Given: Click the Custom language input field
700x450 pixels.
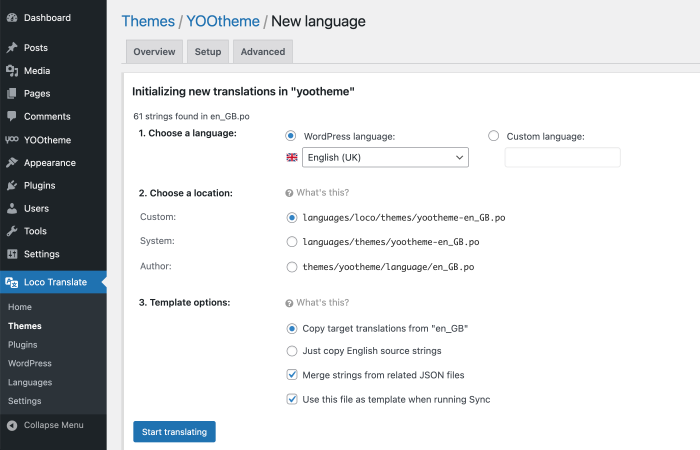Looking at the screenshot, I should (x=562, y=158).
